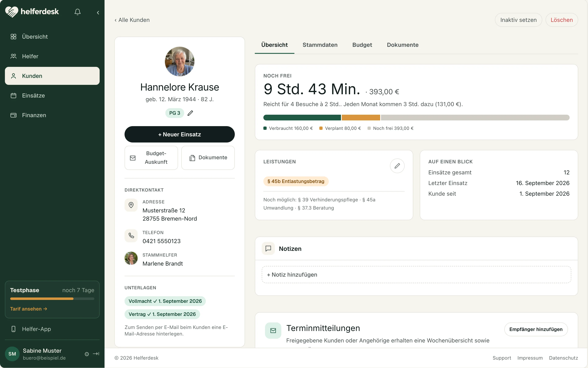The width and height of the screenshot is (588, 368).
Task: Switch to the Dokumente tab
Action: click(x=403, y=45)
